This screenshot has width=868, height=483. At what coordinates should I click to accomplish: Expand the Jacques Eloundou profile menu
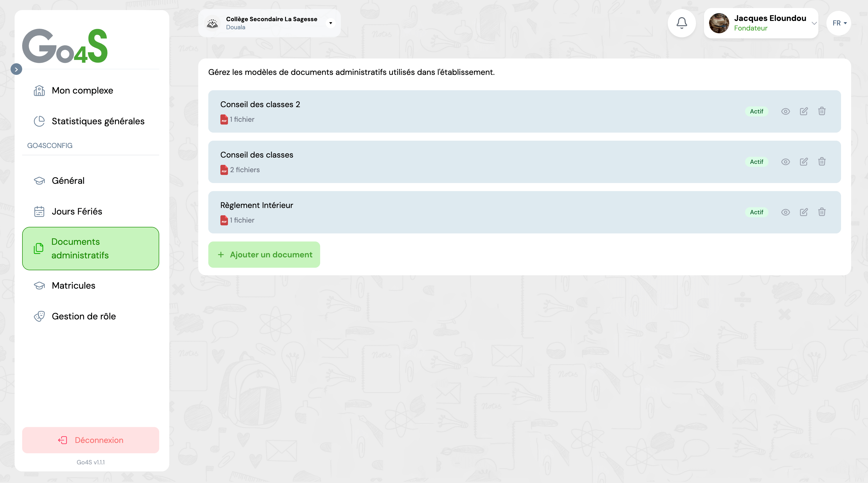click(814, 23)
